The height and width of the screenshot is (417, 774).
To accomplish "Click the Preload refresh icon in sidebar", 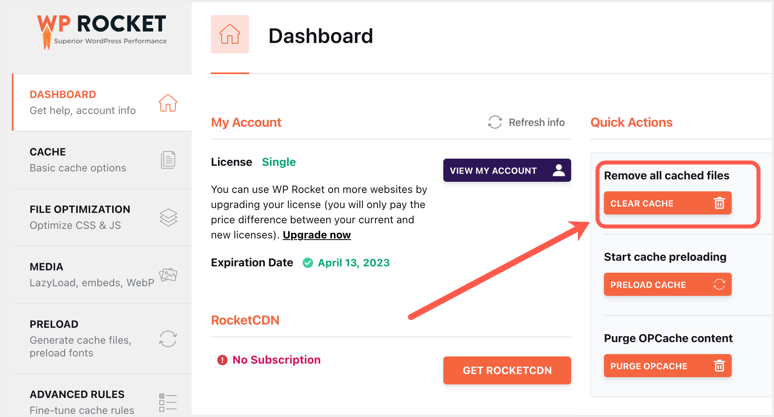I will point(168,339).
